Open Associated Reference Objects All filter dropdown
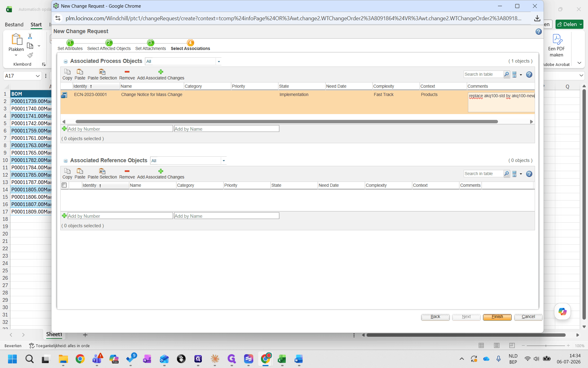Image resolution: width=588 pixels, height=368 pixels. (x=224, y=161)
